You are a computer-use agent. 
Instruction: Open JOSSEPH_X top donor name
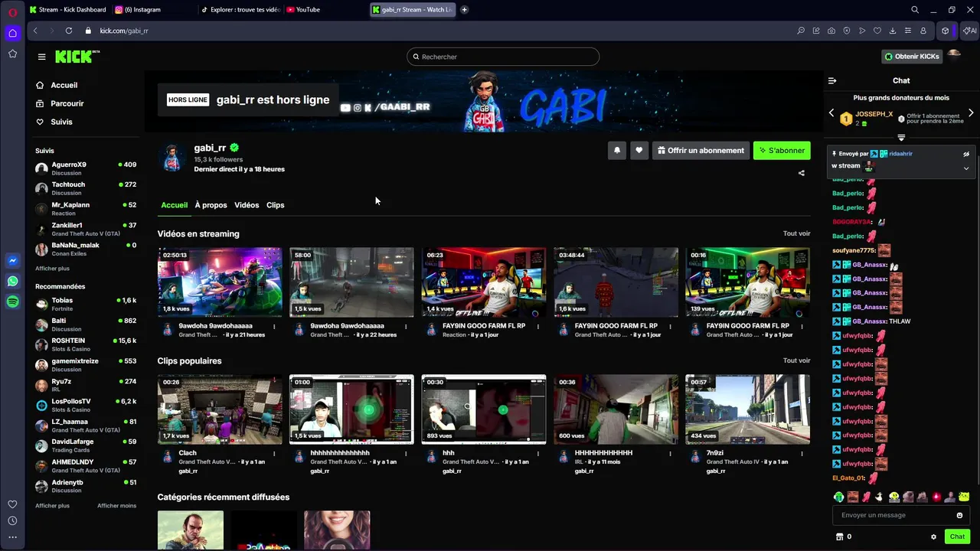[874, 114]
